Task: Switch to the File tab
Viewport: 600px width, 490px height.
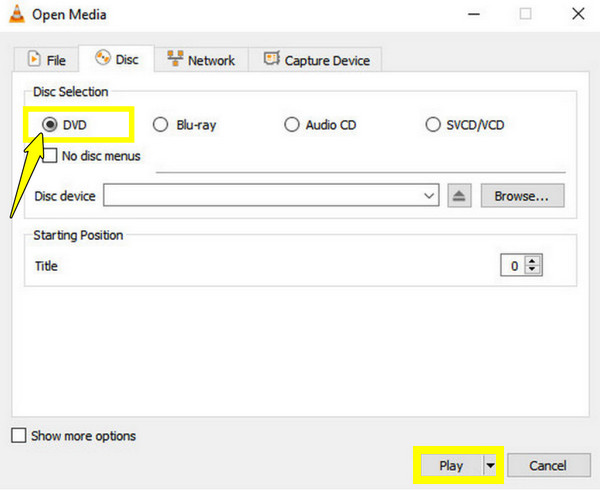Action: pyautogui.click(x=47, y=60)
